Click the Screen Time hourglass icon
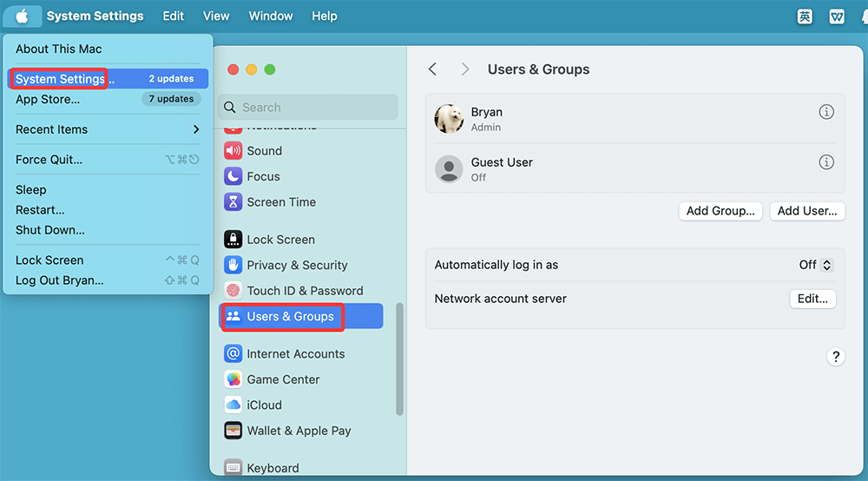This screenshot has height=481, width=868. click(233, 202)
